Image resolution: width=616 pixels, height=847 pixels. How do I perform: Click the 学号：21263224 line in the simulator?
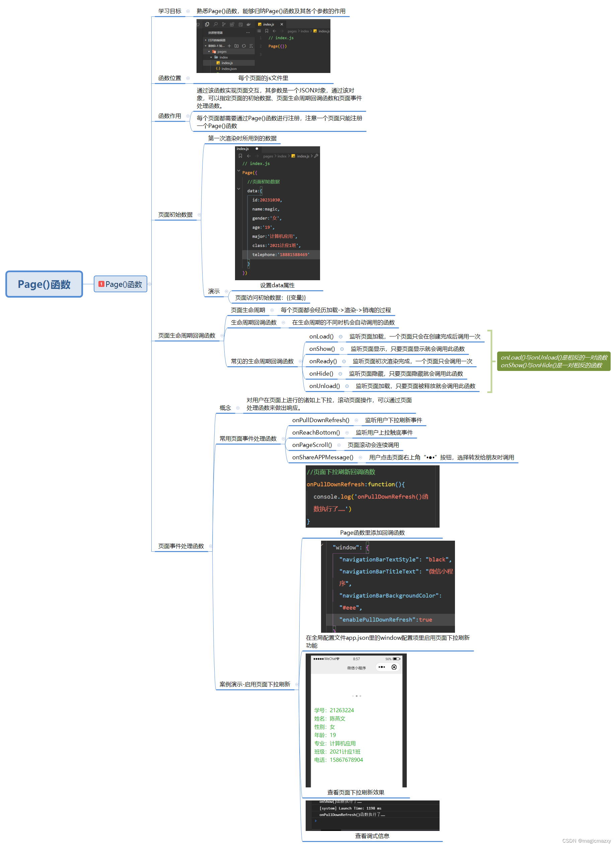click(334, 711)
